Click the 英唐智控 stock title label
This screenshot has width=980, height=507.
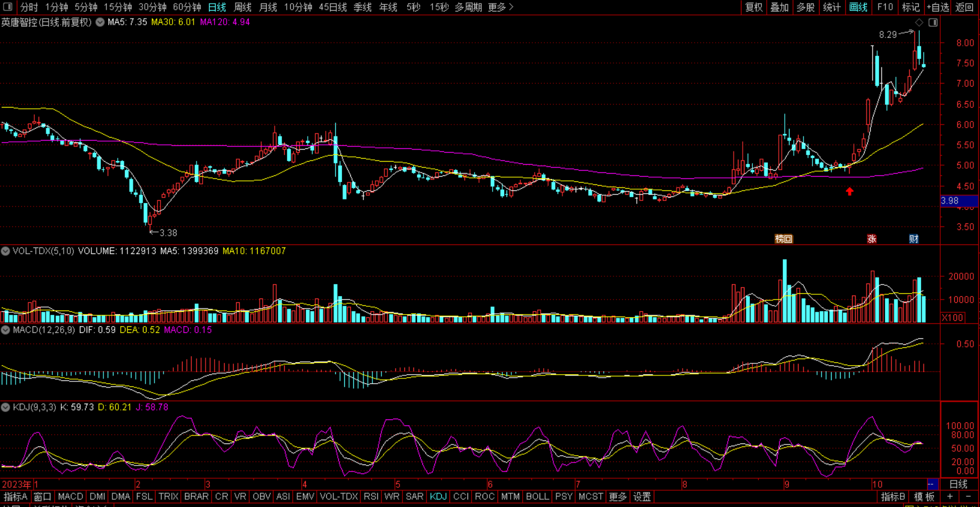point(20,22)
